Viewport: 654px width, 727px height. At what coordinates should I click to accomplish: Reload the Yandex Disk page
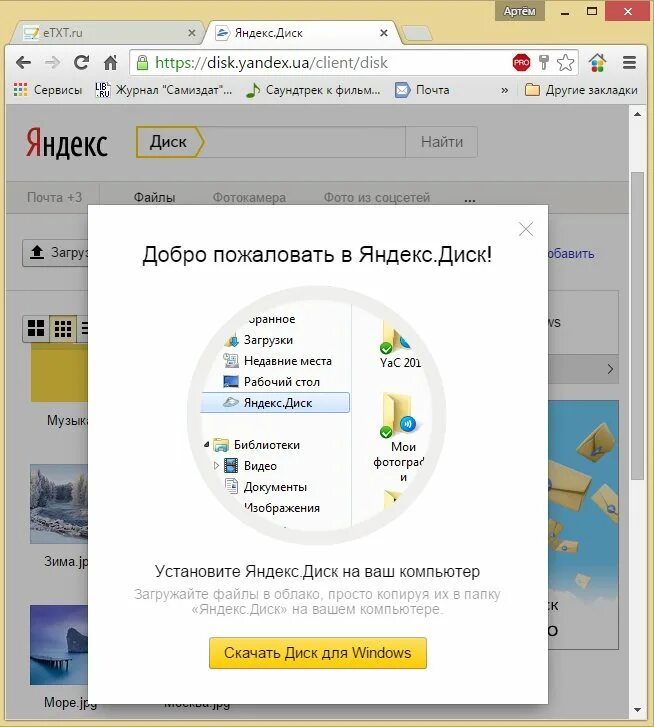82,62
